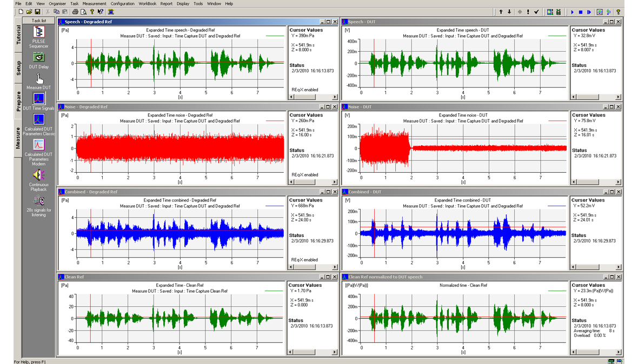Open Calculated DUT Parameters Modern
The height and width of the screenshot is (364, 638).
[x=38, y=145]
